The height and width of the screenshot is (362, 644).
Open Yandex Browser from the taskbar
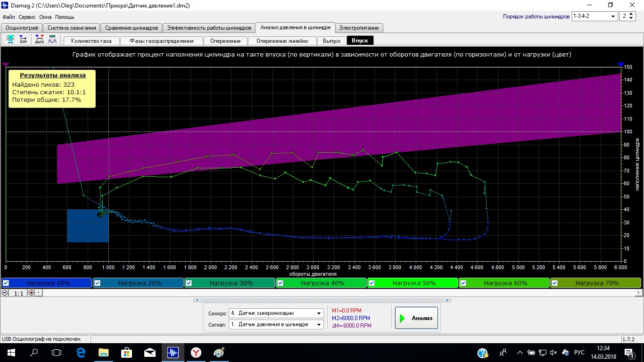coord(196,353)
